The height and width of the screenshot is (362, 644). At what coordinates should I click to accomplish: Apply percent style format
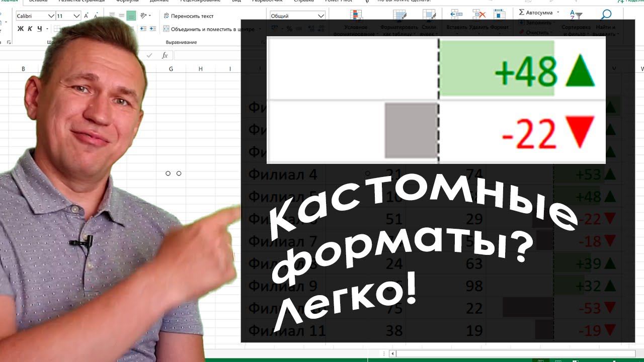coord(289,29)
